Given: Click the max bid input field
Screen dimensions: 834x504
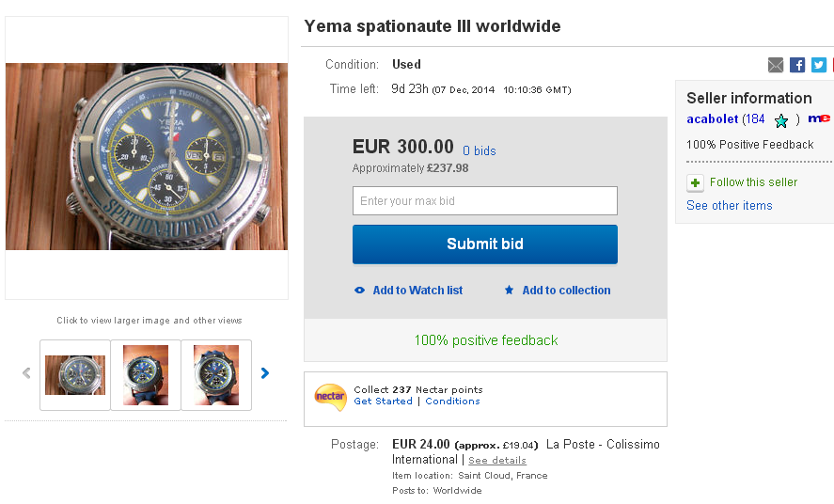Looking at the screenshot, I should click(485, 201).
